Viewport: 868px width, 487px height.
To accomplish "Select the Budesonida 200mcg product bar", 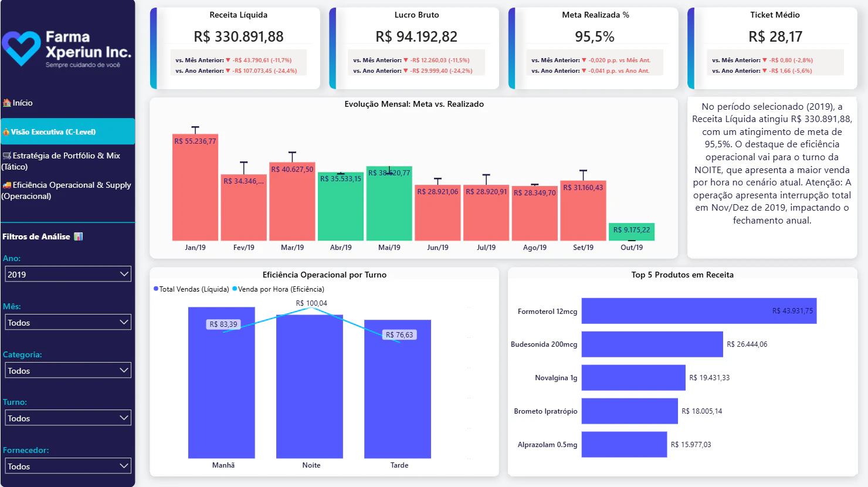I will point(652,344).
